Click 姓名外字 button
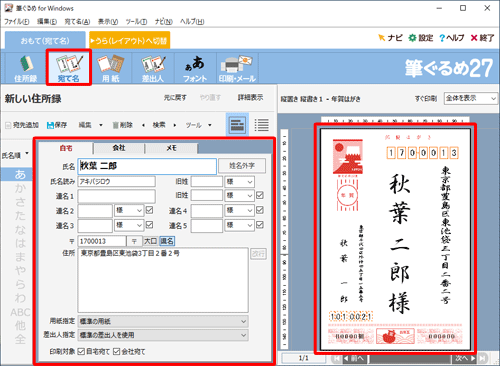Screen dimensions: 500x366 pyautogui.click(x=242, y=166)
